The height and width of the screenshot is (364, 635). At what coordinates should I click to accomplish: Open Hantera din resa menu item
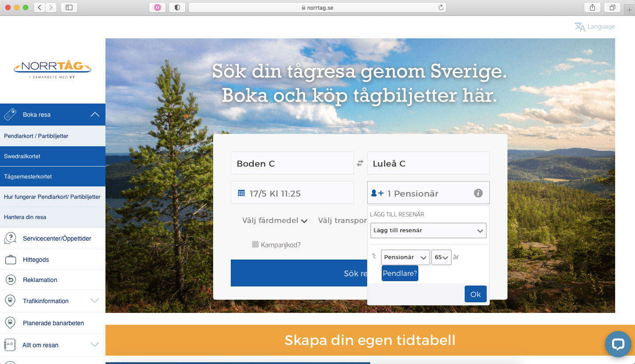pyautogui.click(x=53, y=217)
